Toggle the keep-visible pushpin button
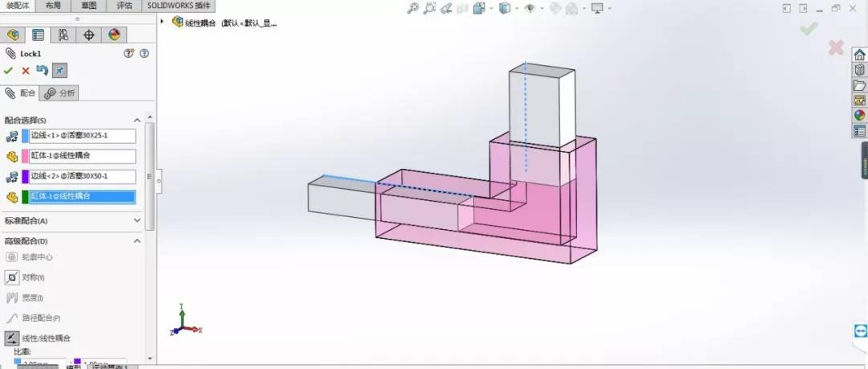Screen dimensions: 868x369 coord(59,71)
